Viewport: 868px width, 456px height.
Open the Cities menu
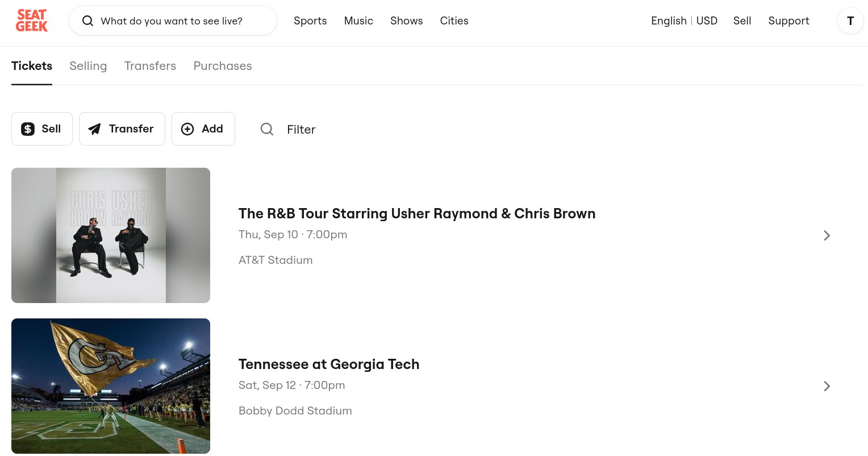click(454, 21)
